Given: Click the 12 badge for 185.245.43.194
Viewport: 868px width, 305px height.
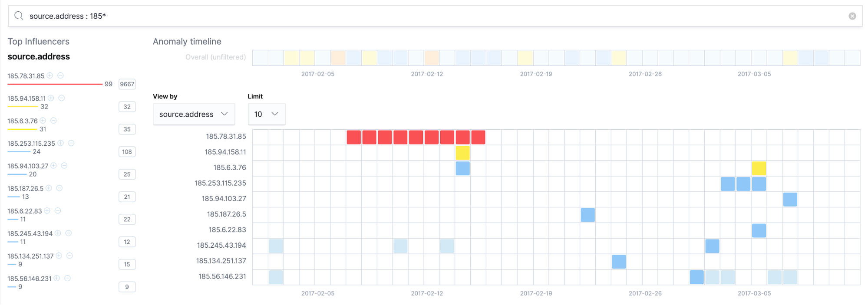Looking at the screenshot, I should tap(127, 242).
